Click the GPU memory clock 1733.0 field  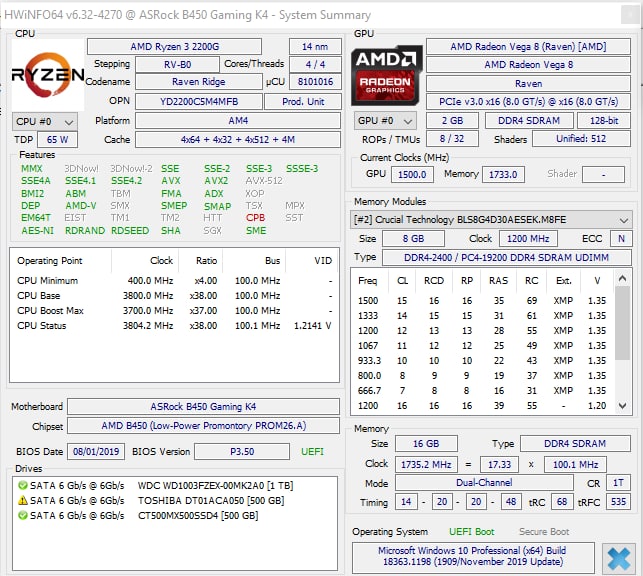click(503, 174)
